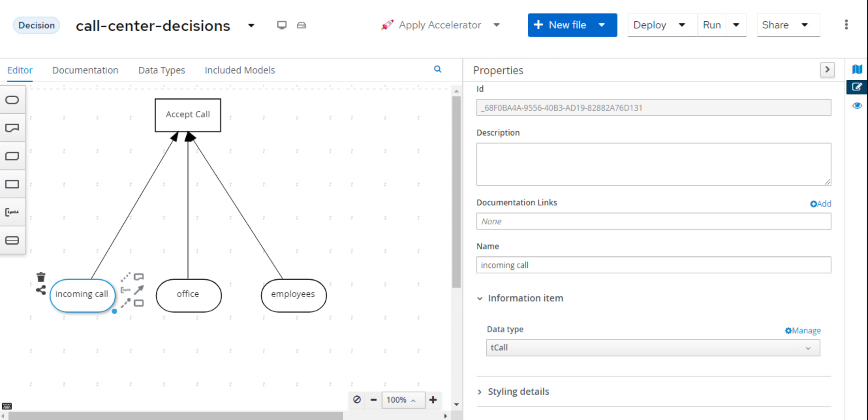Screen dimensions: 868x420
Task: Open the canvas search magnifier
Action: pos(437,69)
